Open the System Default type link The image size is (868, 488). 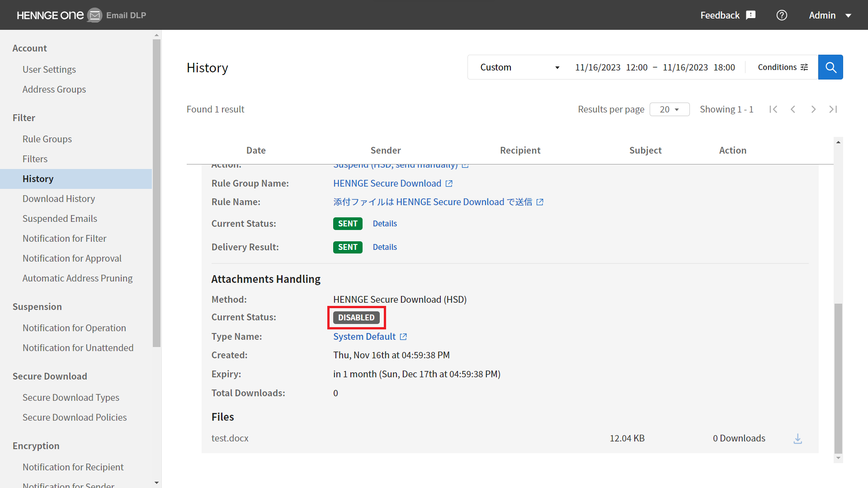tap(364, 337)
